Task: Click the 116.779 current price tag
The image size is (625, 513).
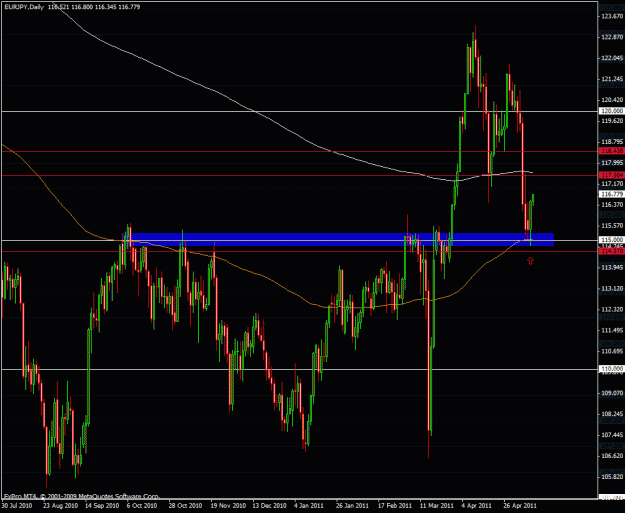Action: tap(611, 194)
